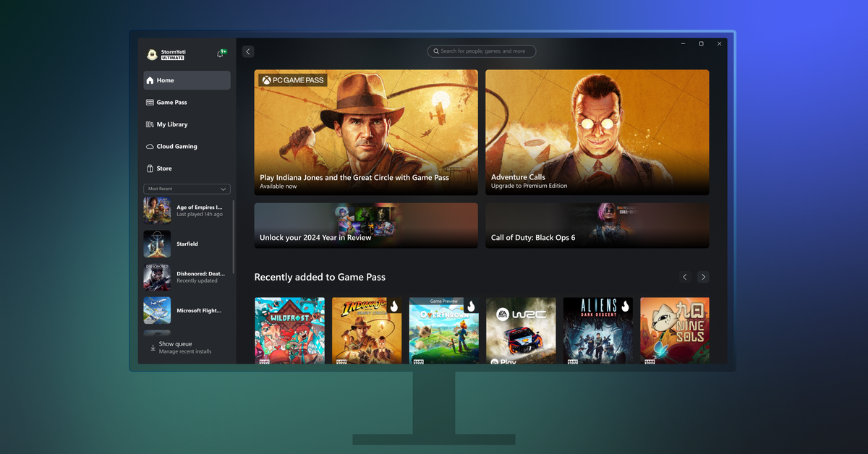Viewport: 868px width, 454px height.
Task: Click the search bar for people and games
Action: (482, 51)
